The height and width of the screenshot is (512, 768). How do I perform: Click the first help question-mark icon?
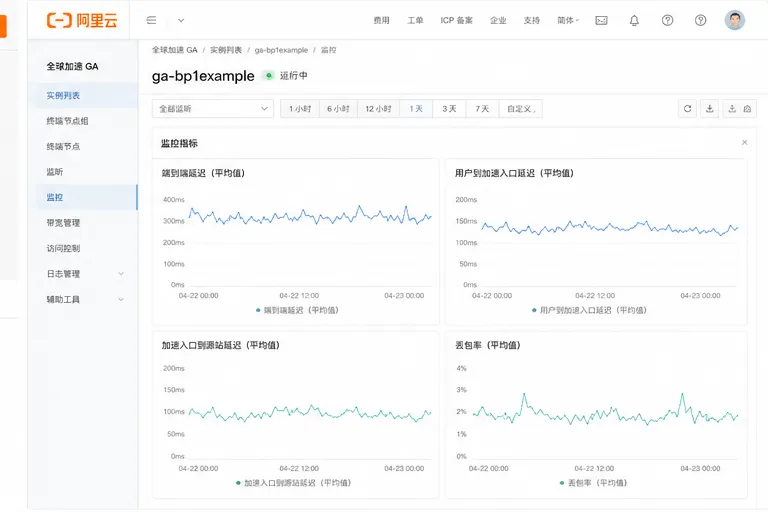click(x=667, y=21)
